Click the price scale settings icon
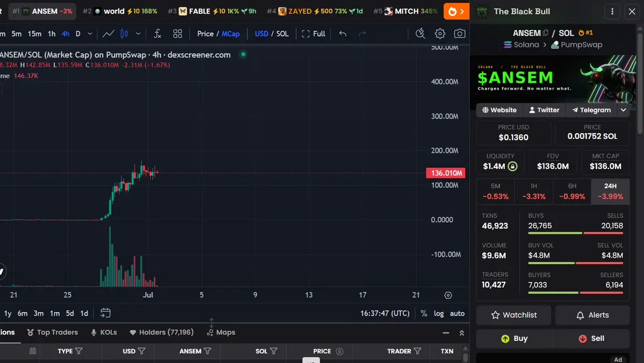The height and width of the screenshot is (363, 644). pos(448,295)
